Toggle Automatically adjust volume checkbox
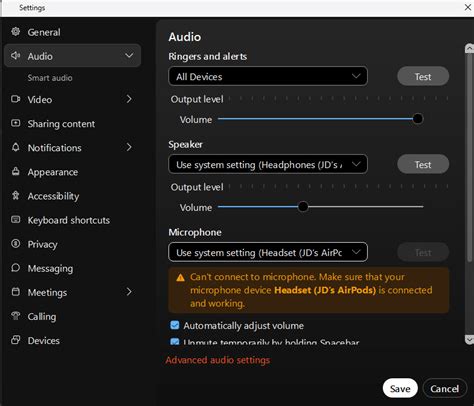474x406 pixels. [175, 325]
